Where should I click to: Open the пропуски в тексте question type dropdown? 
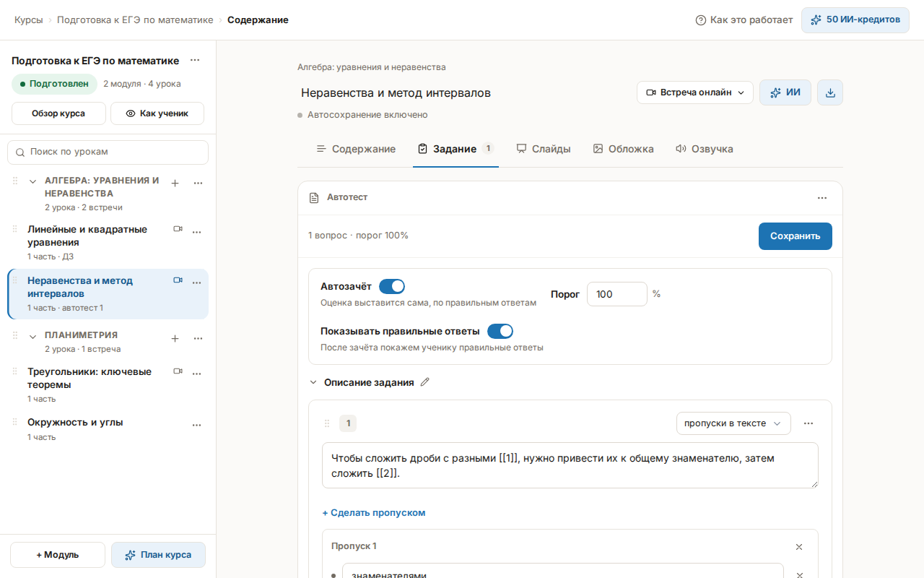733,423
